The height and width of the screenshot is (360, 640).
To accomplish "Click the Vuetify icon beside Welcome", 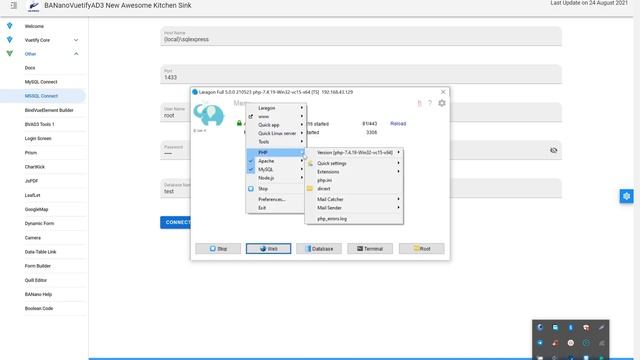I will click(9, 26).
